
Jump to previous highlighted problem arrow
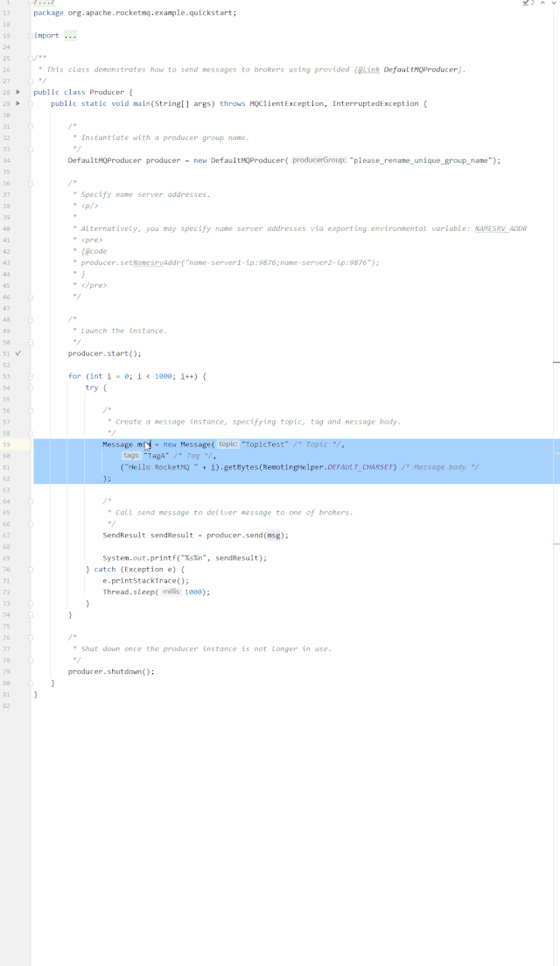tap(542, 3)
